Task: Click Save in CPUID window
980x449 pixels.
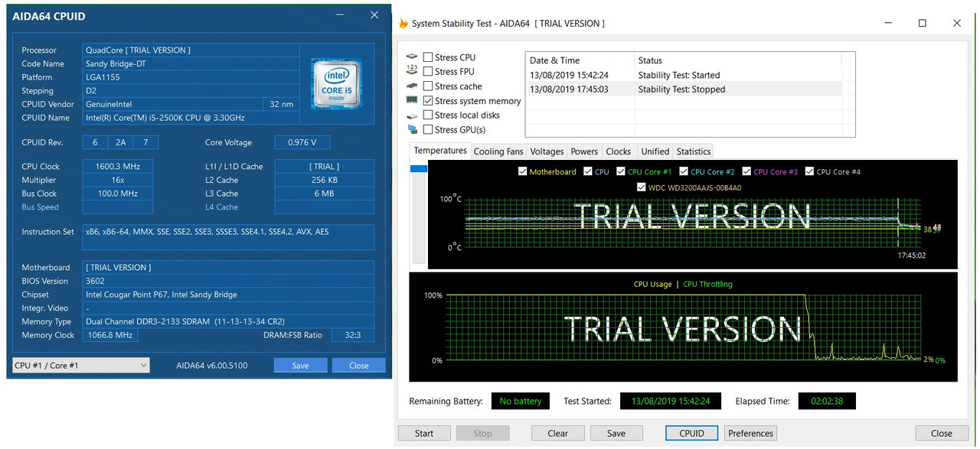Action: (301, 365)
